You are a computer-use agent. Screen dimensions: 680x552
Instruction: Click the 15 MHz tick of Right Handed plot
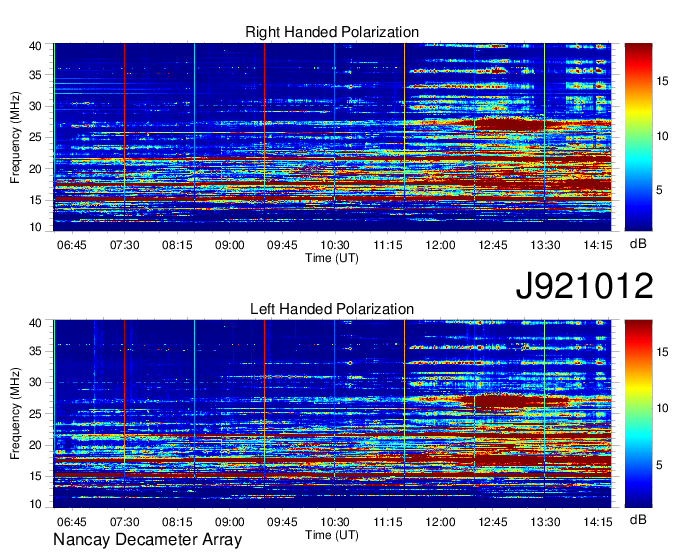pos(35,200)
